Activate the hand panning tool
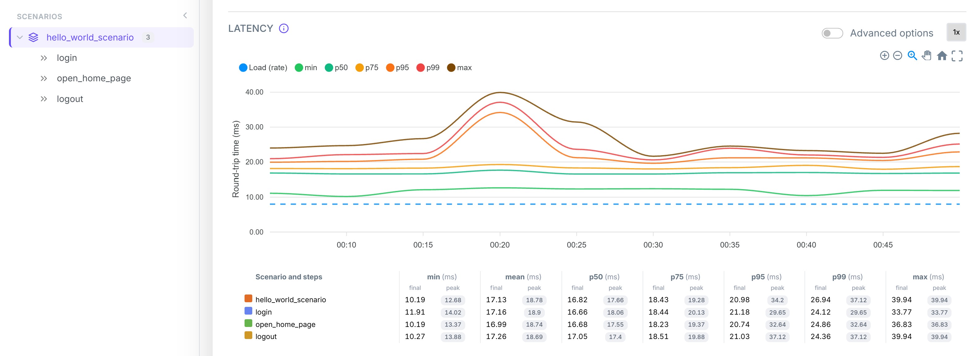The width and height of the screenshot is (980, 356). 926,56
